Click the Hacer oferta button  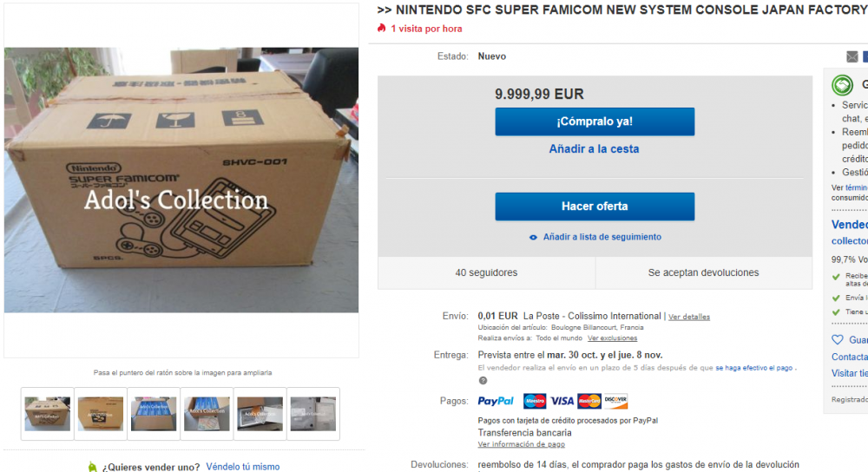click(x=595, y=206)
